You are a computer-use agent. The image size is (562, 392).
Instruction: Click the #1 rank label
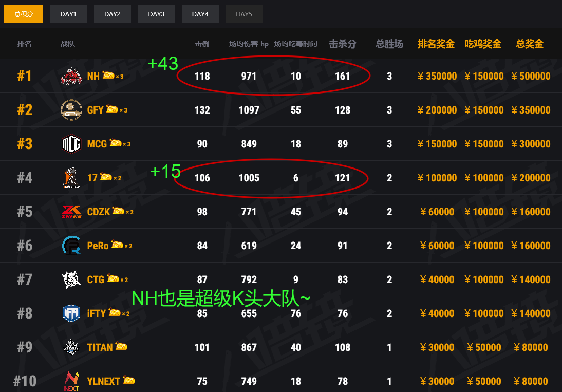point(24,76)
